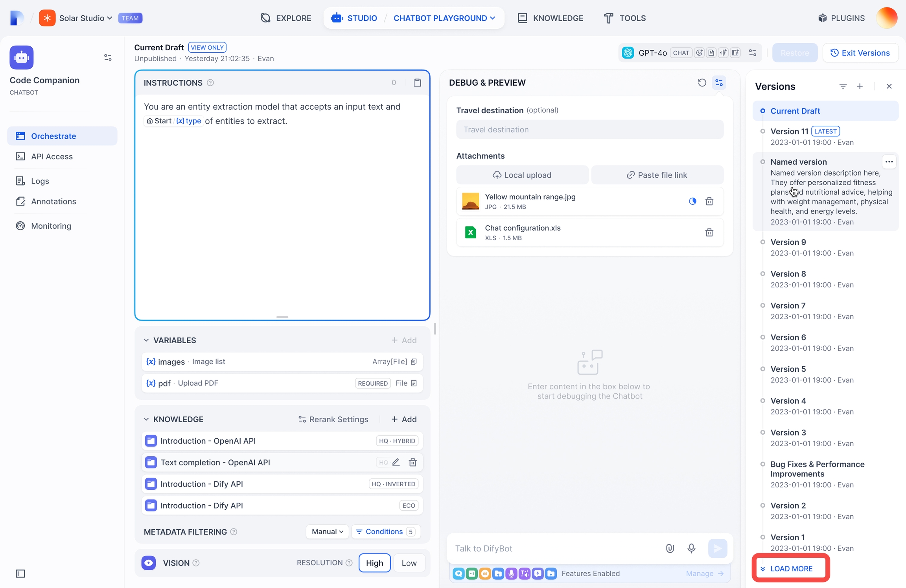Click the Travel destination input field
This screenshot has height=588, width=906.
(589, 130)
